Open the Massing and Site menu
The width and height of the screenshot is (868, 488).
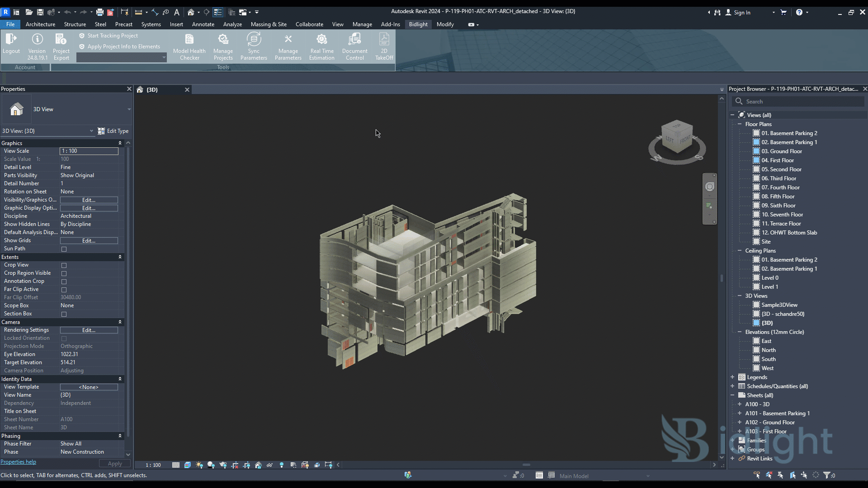pos(268,24)
